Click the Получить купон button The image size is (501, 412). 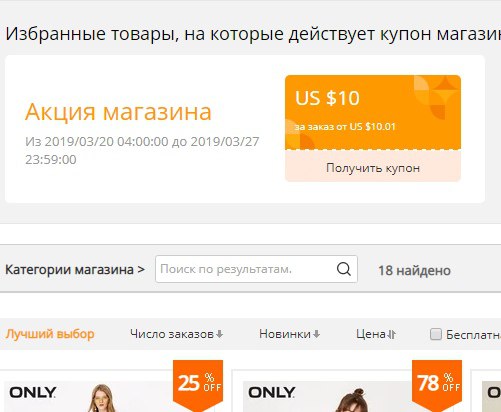[x=373, y=166]
